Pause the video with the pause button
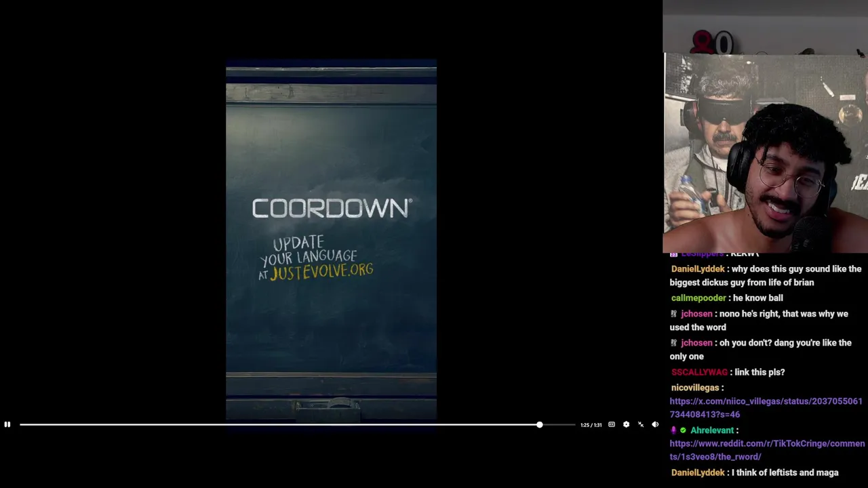868x488 pixels. [x=7, y=425]
